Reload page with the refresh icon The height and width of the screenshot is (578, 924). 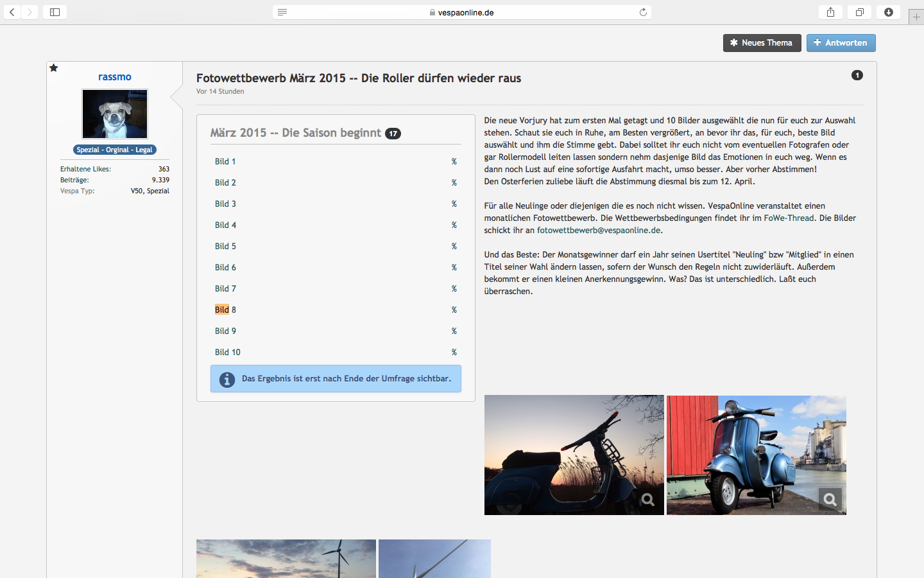pos(643,12)
